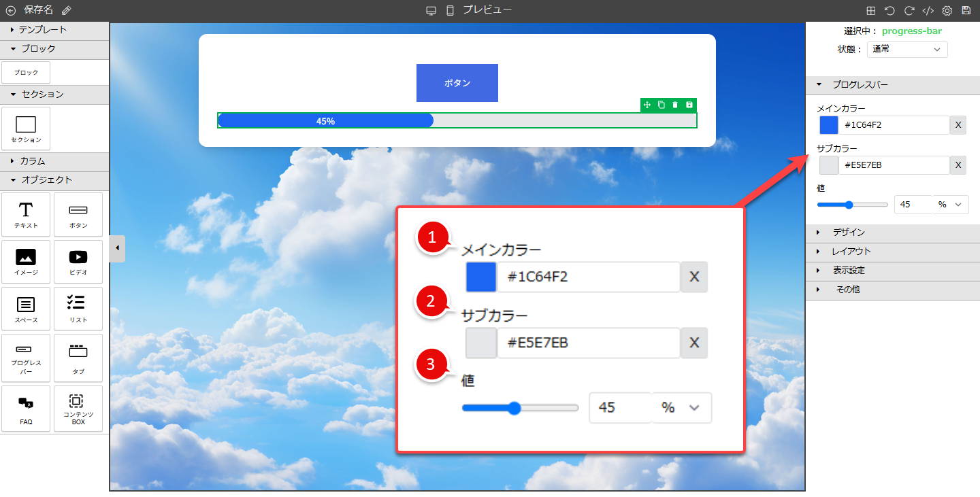This screenshot has height=497, width=980.
Task: Select the テキスト object tool
Action: click(x=26, y=214)
